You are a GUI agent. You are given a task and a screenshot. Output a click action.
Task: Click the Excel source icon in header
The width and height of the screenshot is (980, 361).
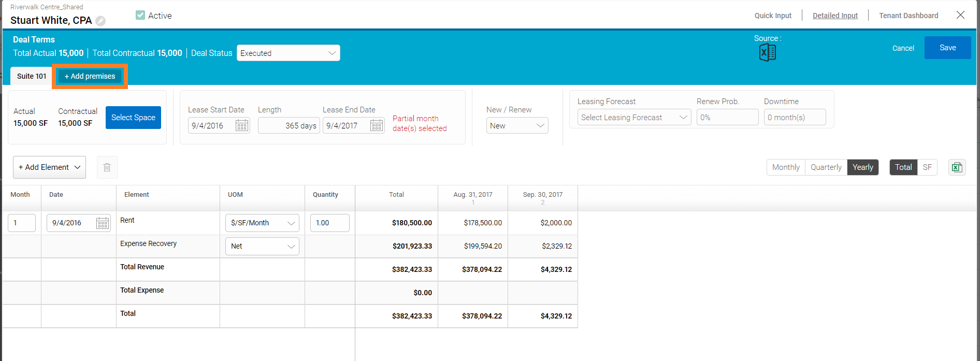[x=767, y=52]
